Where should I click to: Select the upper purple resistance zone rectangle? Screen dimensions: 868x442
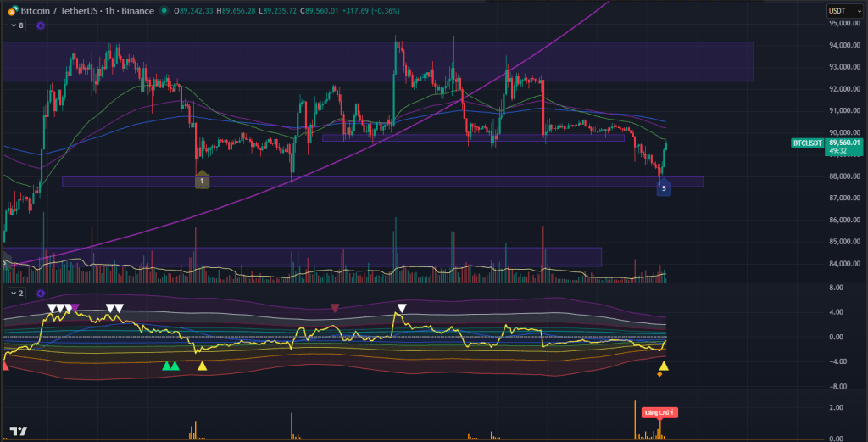(377, 61)
